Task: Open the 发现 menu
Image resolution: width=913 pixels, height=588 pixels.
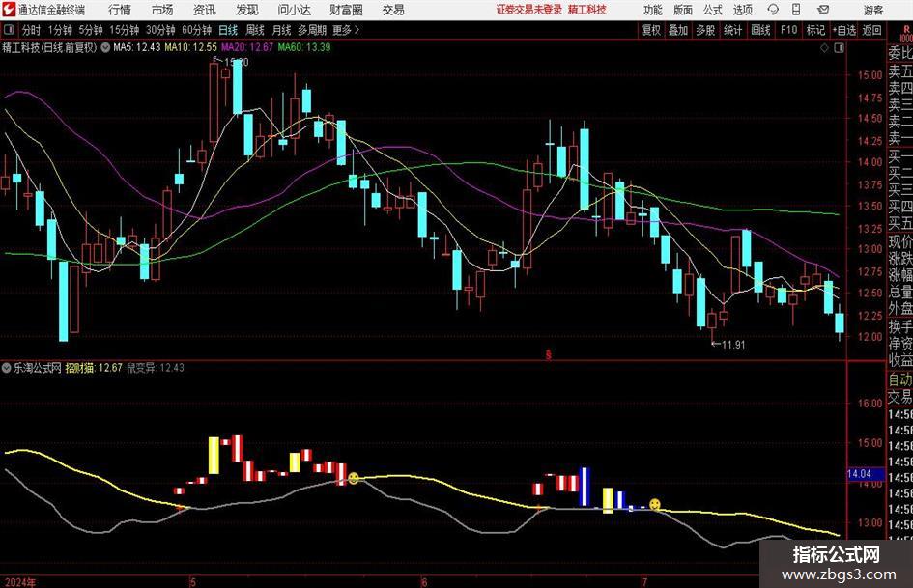Action: tap(247, 10)
